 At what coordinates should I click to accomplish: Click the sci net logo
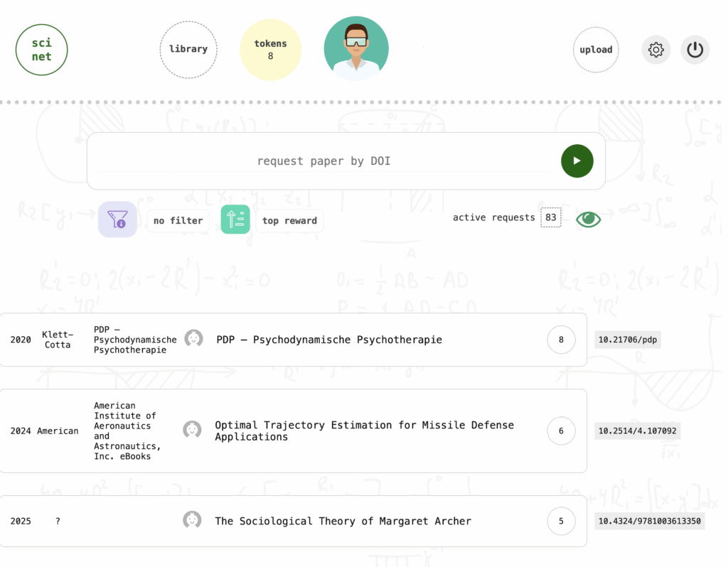[41, 50]
